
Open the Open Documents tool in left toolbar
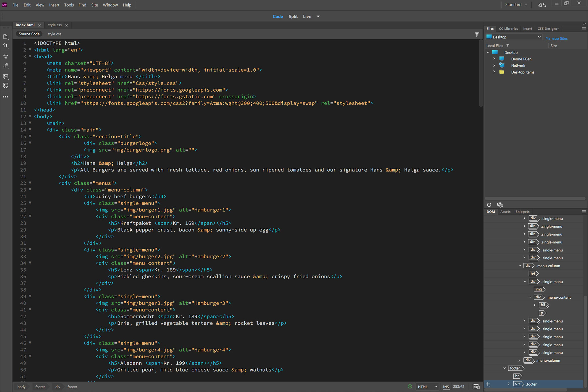point(6,37)
